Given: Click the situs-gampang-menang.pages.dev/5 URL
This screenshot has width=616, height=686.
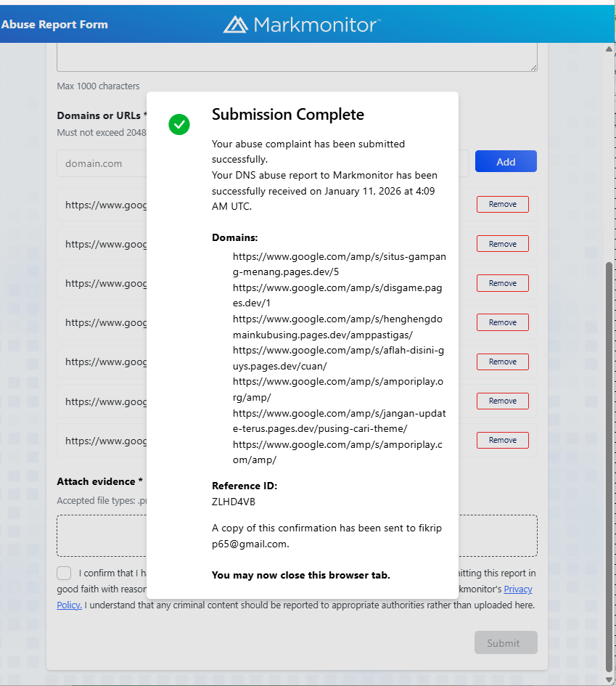Looking at the screenshot, I should tap(340, 264).
